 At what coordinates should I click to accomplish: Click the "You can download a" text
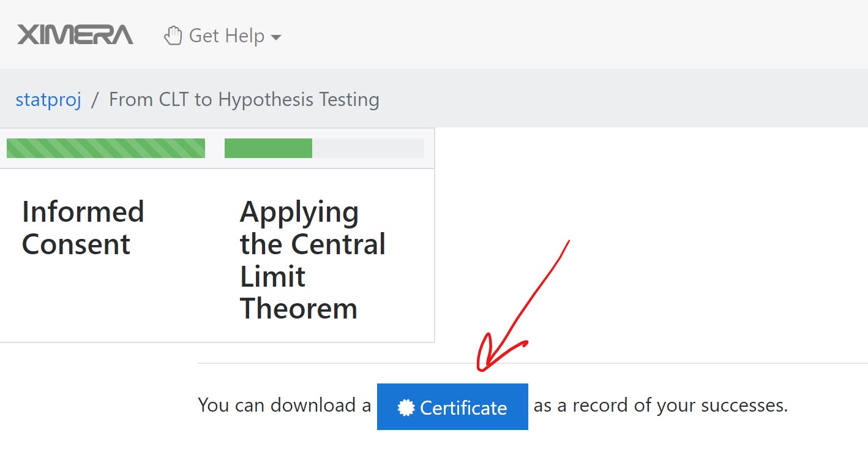[x=285, y=406]
